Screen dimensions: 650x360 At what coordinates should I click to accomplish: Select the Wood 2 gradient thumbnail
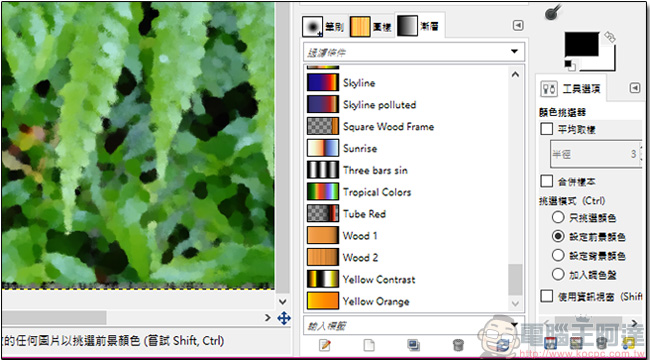click(x=323, y=257)
